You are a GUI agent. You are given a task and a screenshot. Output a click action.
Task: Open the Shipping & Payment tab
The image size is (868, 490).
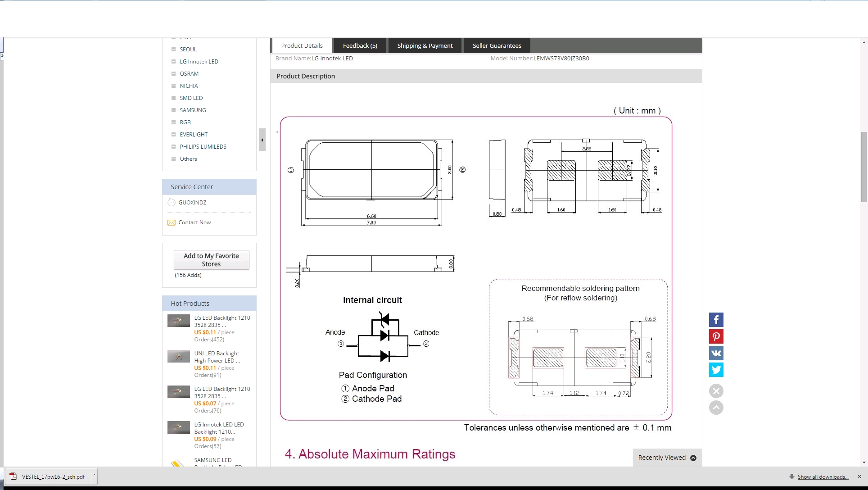tap(425, 45)
